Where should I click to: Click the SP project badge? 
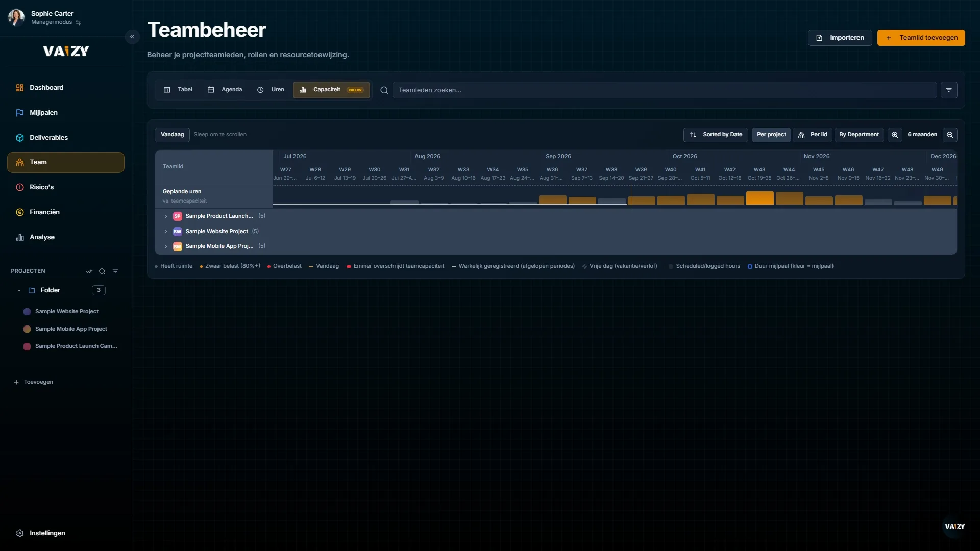[x=177, y=216]
